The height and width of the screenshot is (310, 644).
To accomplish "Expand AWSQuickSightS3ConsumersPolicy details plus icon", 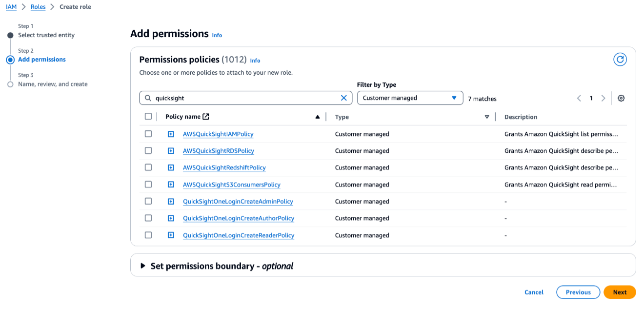I will 171,185.
